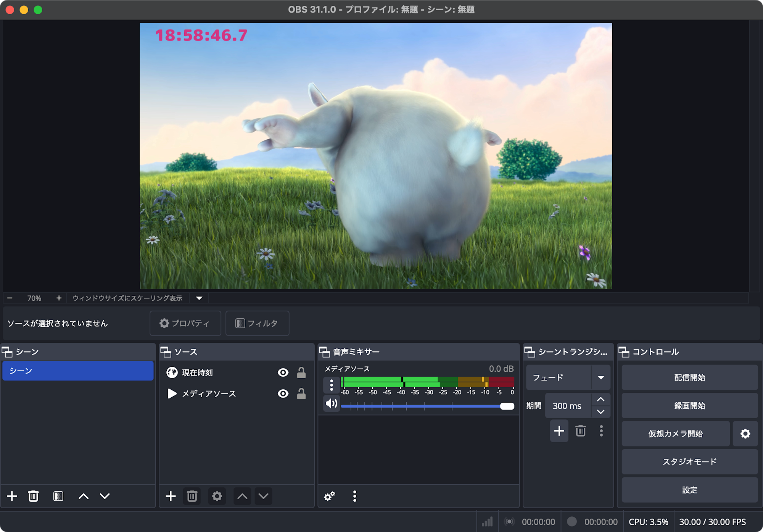This screenshot has height=532, width=763.
Task: Decrease transition duration with down arrow
Action: pos(600,412)
